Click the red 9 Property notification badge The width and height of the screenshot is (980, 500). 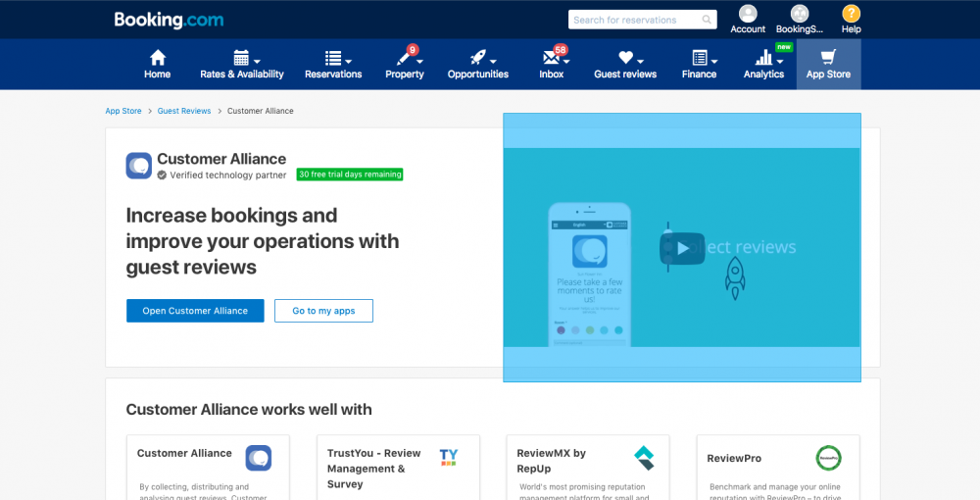(x=412, y=49)
